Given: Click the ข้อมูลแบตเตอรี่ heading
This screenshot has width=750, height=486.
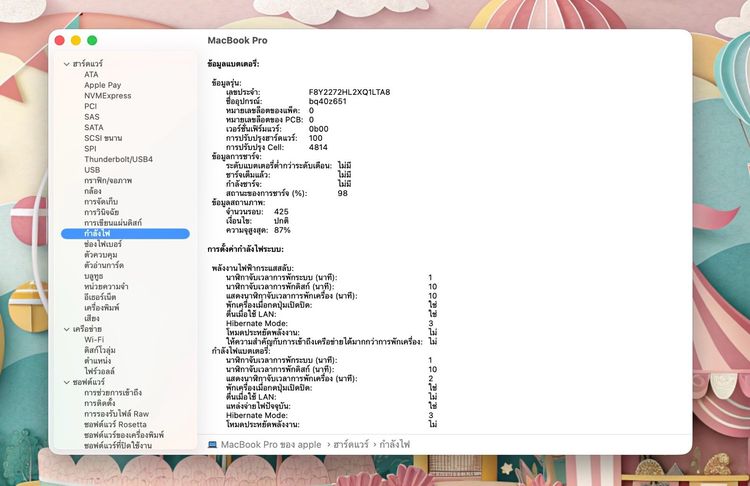Looking at the screenshot, I should click(x=233, y=64).
